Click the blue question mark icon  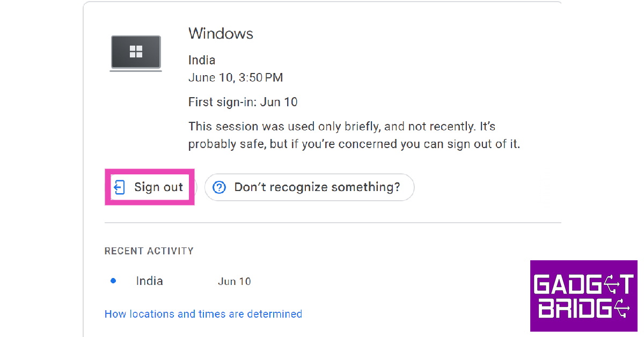point(219,187)
